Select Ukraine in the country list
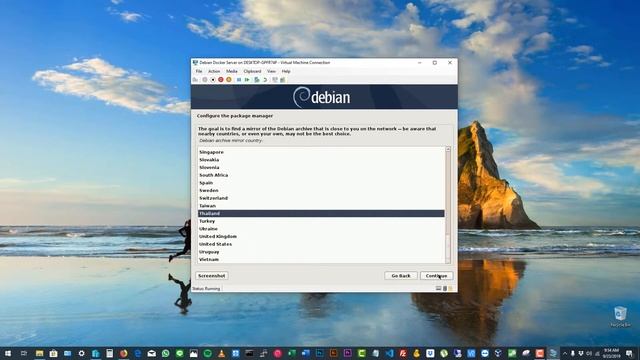This screenshot has height=360, width=640. [x=321, y=229]
